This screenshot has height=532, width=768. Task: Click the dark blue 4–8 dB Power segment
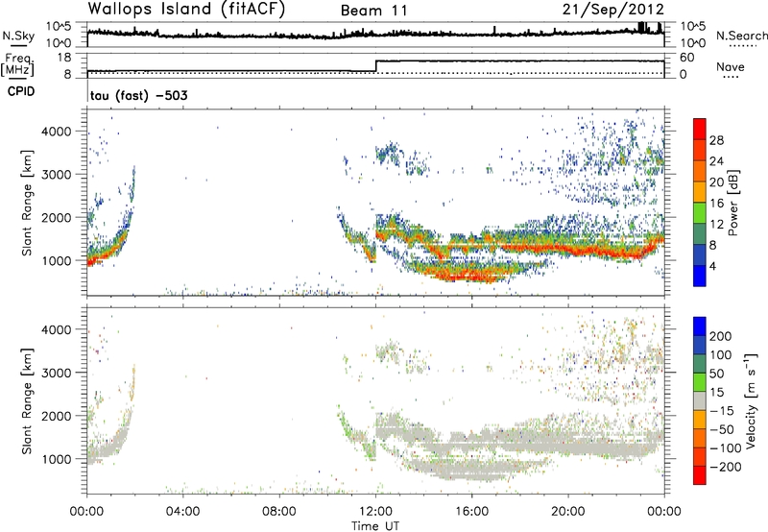click(700, 254)
